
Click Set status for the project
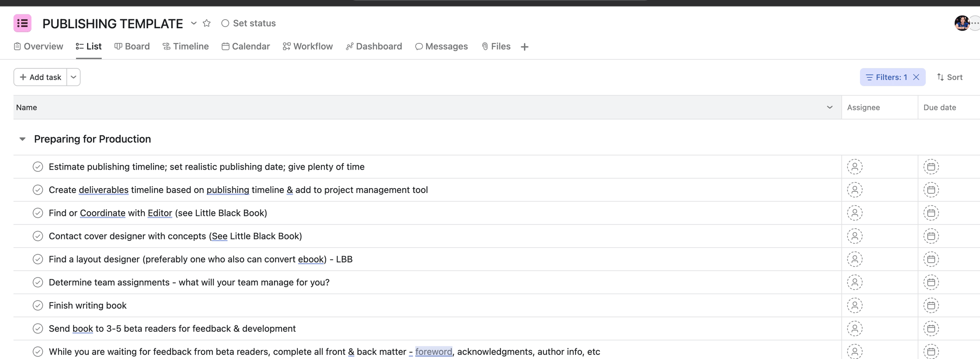coord(248,23)
